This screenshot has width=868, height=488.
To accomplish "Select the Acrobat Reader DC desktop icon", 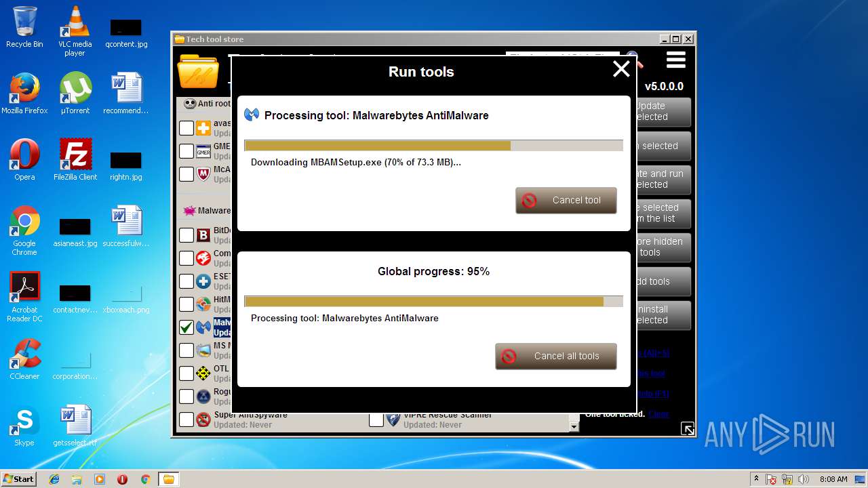I will [x=24, y=297].
